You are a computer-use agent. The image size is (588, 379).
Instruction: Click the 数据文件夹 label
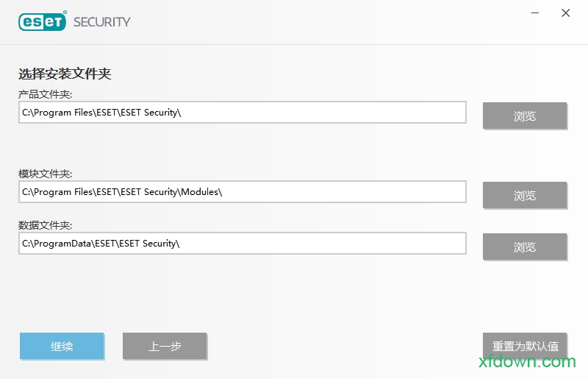(46, 225)
